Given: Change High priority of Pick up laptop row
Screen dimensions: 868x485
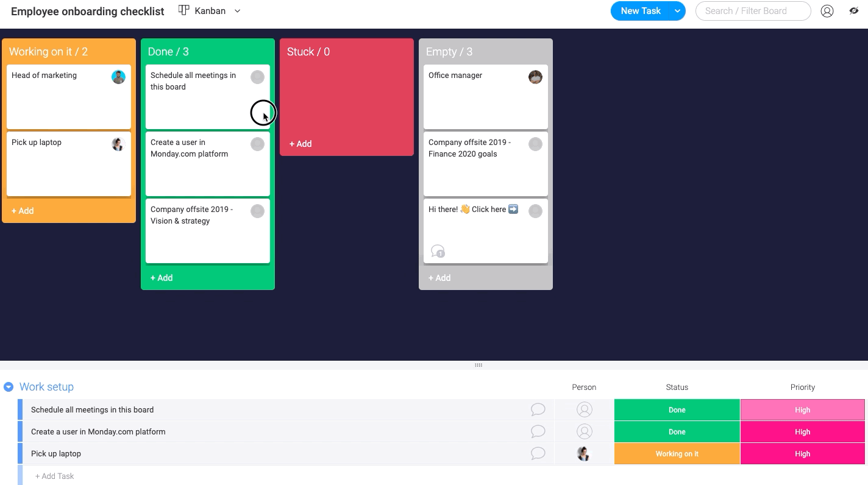Looking at the screenshot, I should click(x=803, y=454).
